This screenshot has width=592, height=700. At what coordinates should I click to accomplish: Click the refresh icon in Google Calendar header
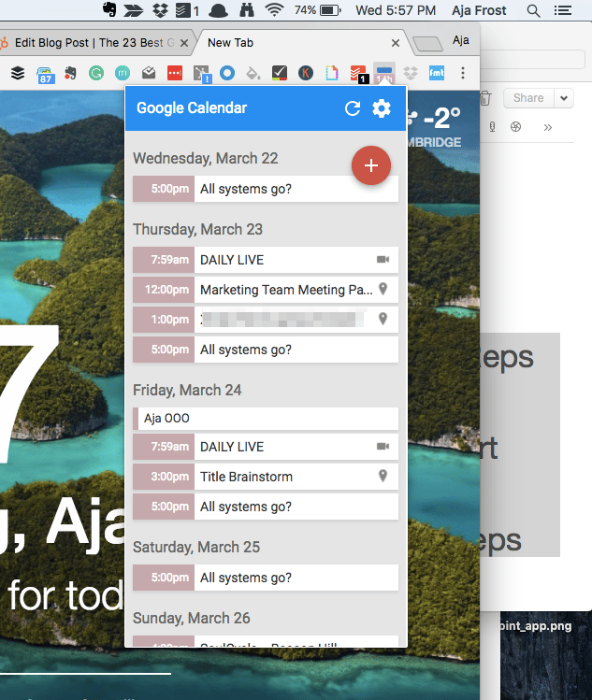353,108
